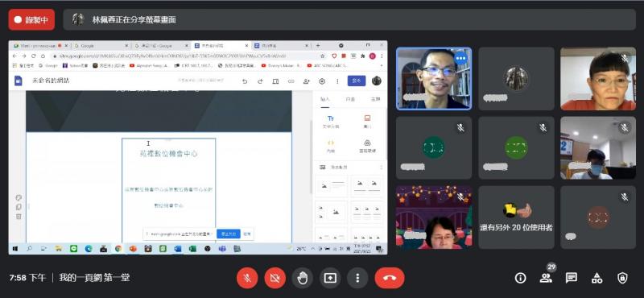The image size is (644, 298).
Task: Open the 還有另外 20 位使用者 tile
Action: click(516, 217)
